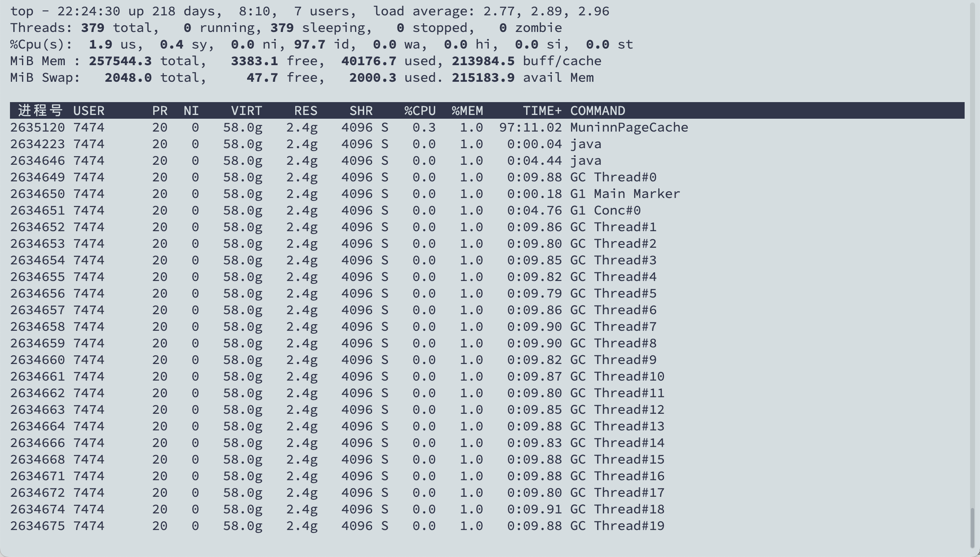980x557 pixels.
Task: Click the TIME+ column header
Action: (542, 111)
